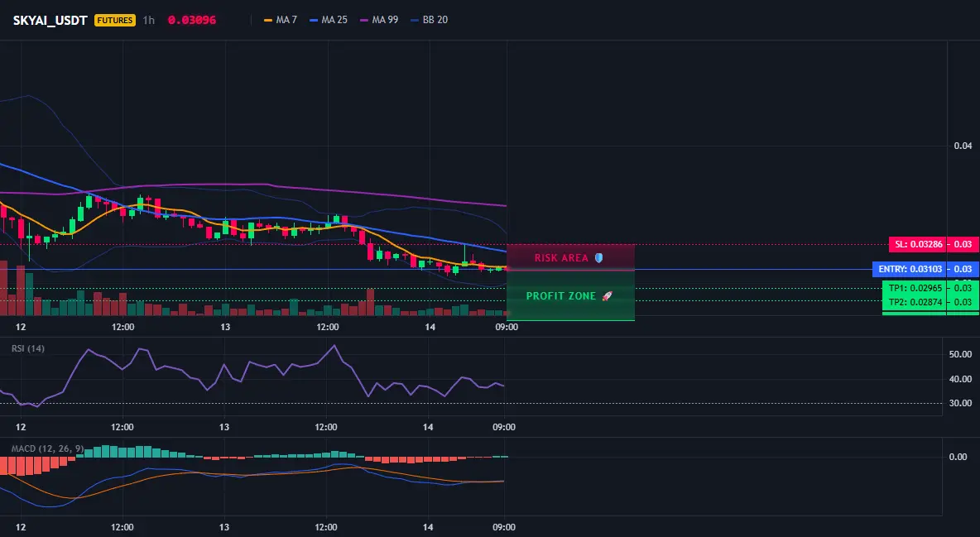Open the RSI (14) indicator label
Viewport: 980px width, 537px height.
(x=28, y=348)
